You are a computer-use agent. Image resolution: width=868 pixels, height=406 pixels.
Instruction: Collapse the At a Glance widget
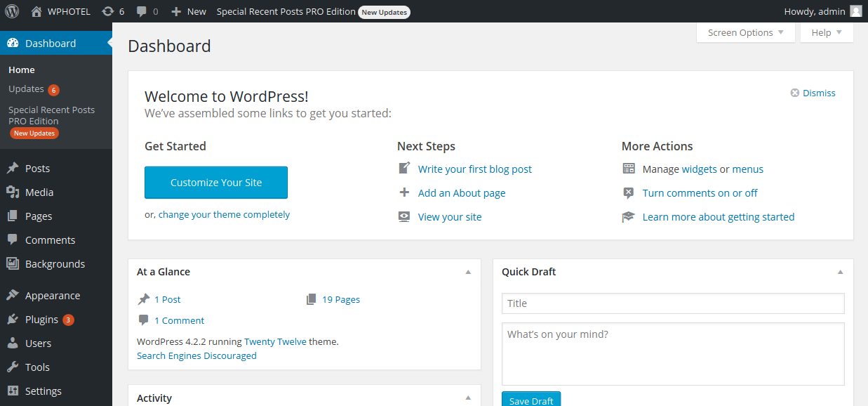(468, 272)
